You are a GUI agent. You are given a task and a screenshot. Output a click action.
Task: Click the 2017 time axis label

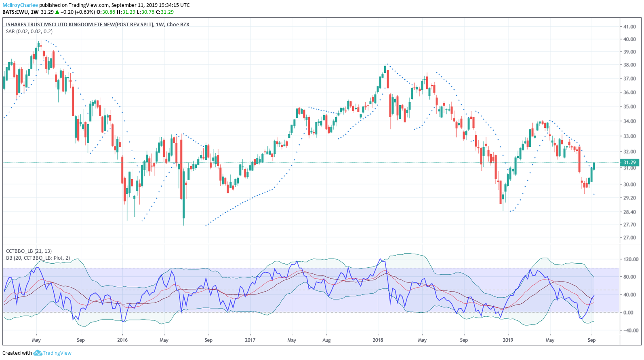click(x=250, y=340)
